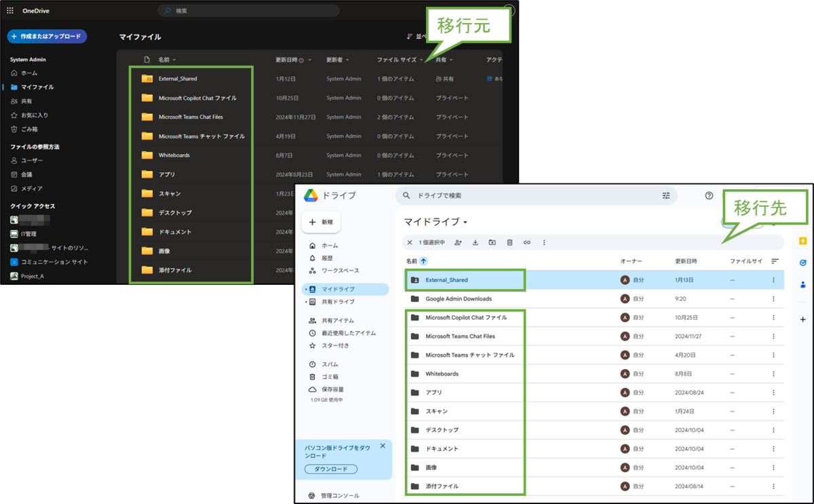
Task: Click the Google Drive logo
Action: tap(311, 195)
